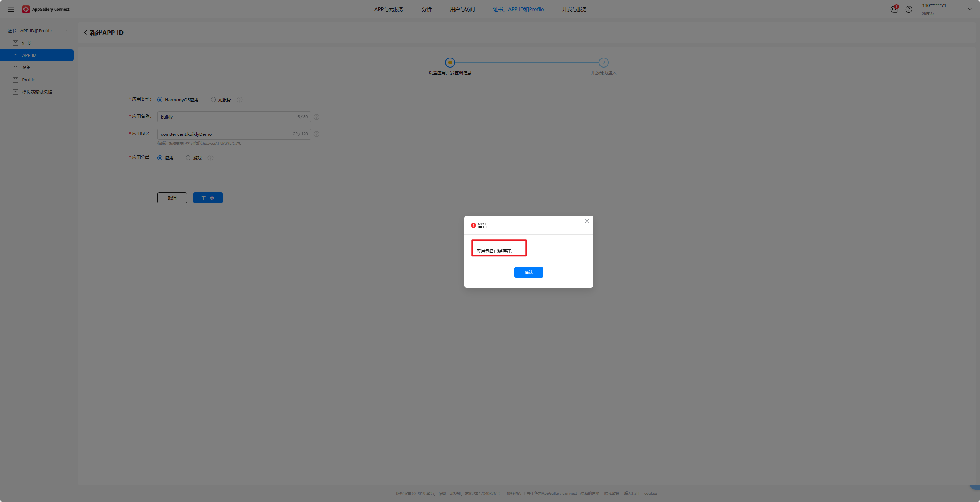Click help icon beside 游戏 option

pos(210,158)
